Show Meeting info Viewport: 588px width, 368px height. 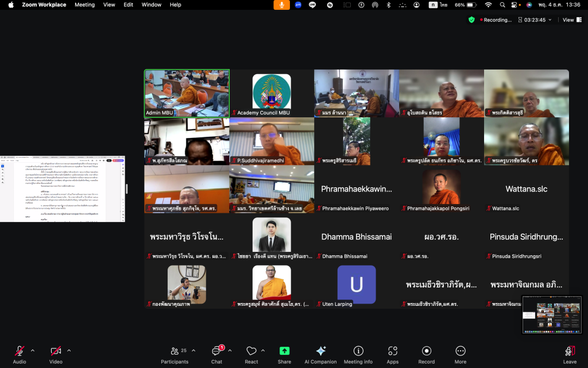pos(358,354)
